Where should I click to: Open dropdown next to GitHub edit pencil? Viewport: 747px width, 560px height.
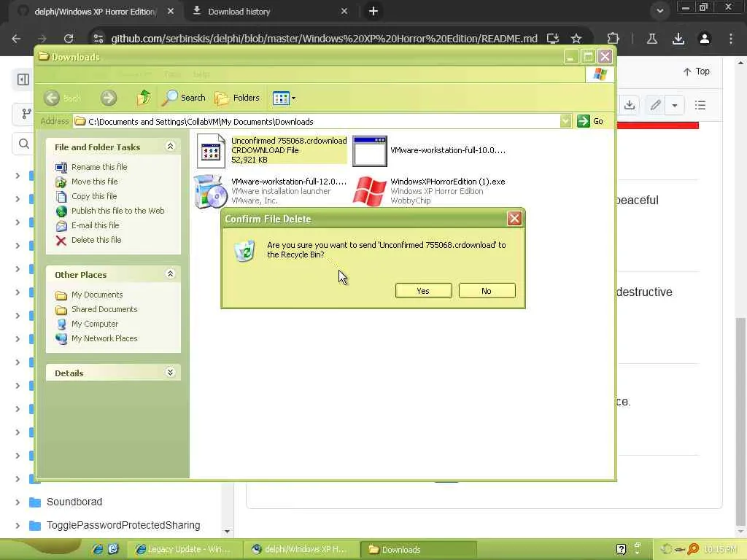pyautogui.click(x=675, y=105)
